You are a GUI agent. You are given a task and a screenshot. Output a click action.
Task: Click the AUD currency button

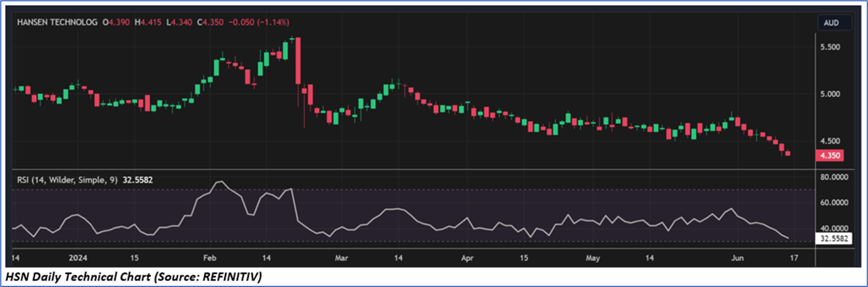pyautogui.click(x=835, y=23)
